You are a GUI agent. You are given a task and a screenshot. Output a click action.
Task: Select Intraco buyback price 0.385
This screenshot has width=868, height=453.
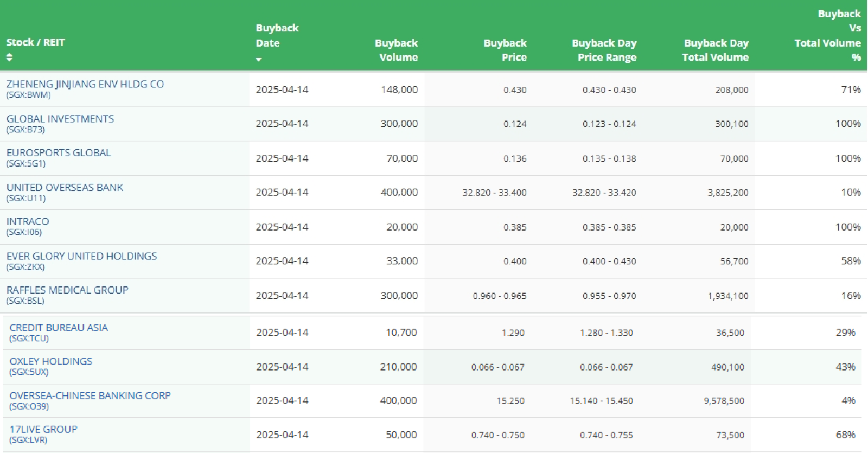[515, 227]
